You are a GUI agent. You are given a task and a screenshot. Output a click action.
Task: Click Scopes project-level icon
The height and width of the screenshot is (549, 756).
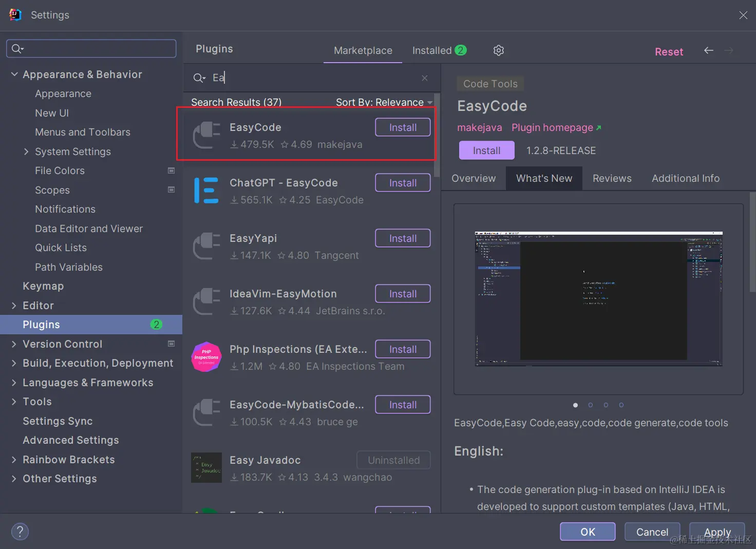pos(172,190)
